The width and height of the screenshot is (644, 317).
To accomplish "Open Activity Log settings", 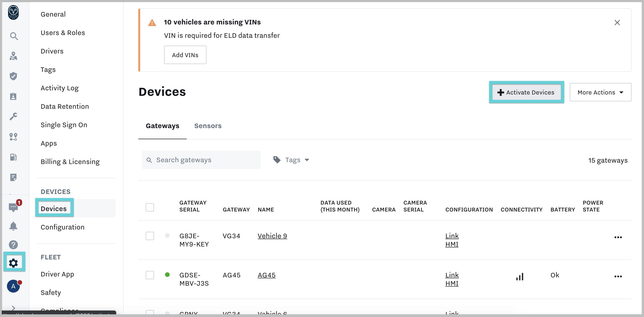I will click(59, 88).
